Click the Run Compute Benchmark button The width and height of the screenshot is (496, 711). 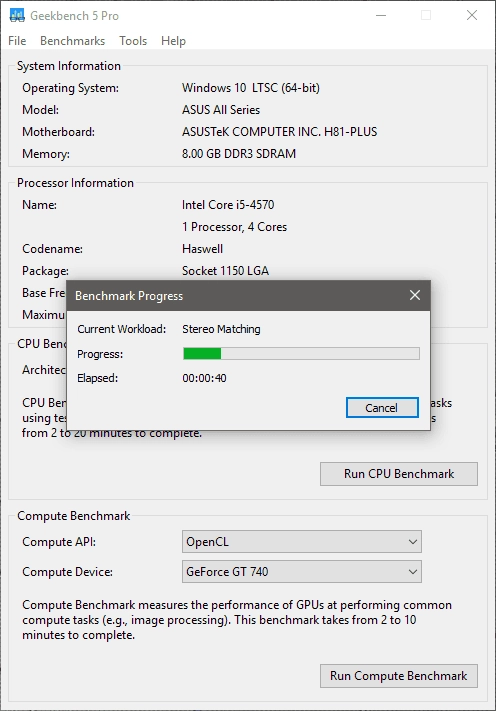coord(399,676)
